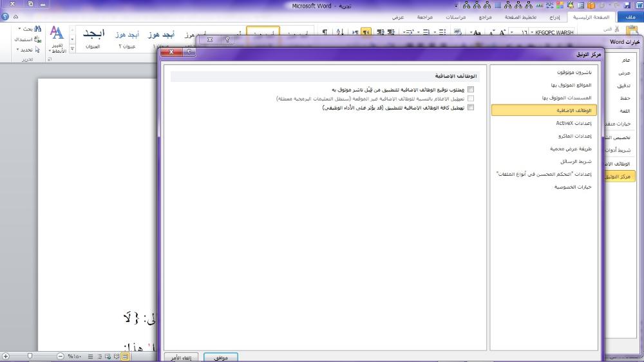Minimize the ribbon with caret arrow
The width and height of the screenshot is (644, 362).
(15, 17)
